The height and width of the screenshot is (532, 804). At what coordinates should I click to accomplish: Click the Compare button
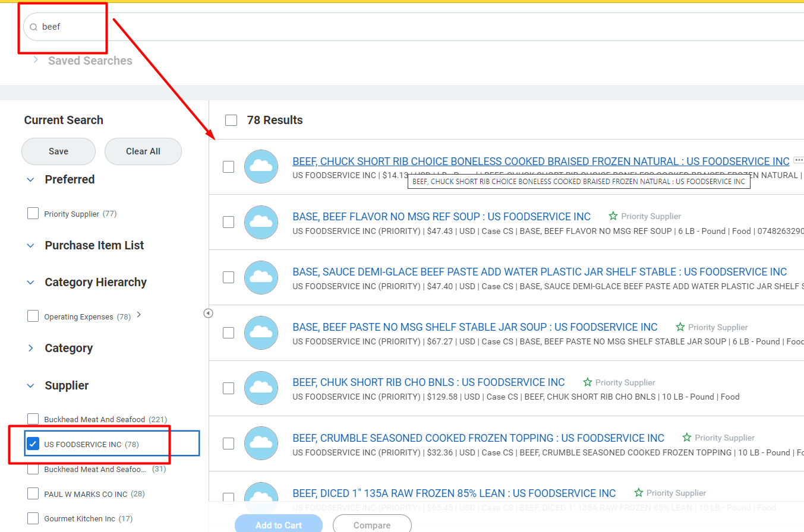pos(372,525)
